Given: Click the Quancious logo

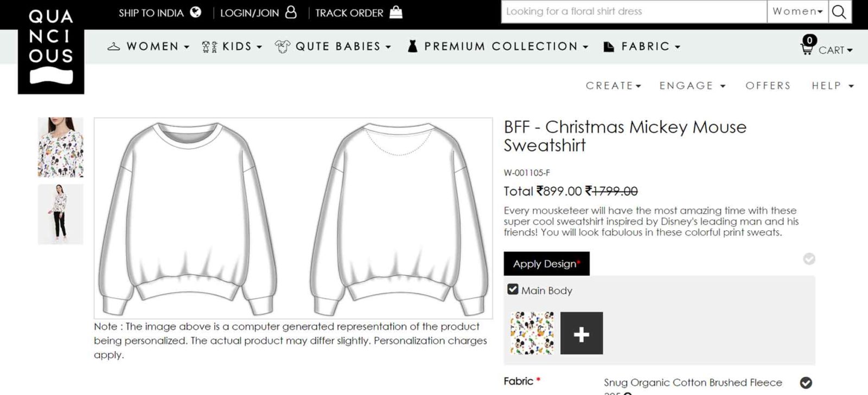Looking at the screenshot, I should click(51, 48).
